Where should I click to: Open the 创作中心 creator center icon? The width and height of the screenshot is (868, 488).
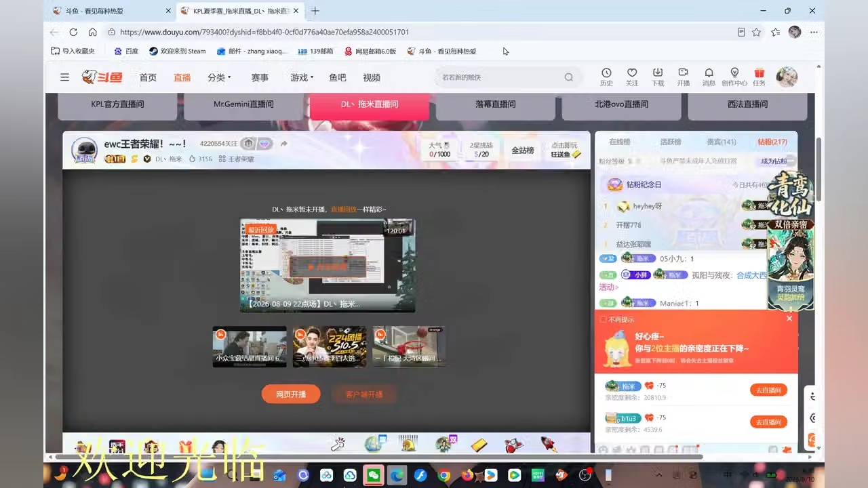point(734,77)
